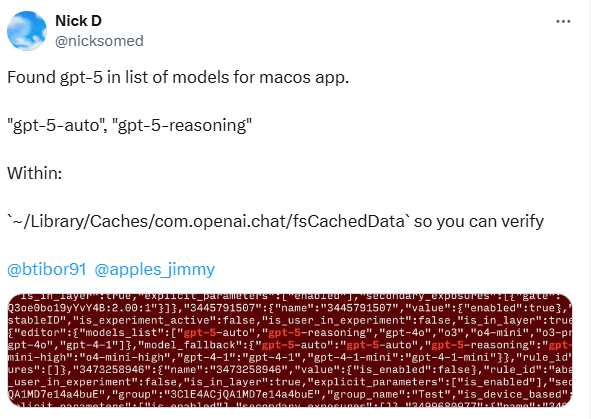Click the "3473258946" name value in code image
Screen dimensions: 591x419
(x=248, y=370)
